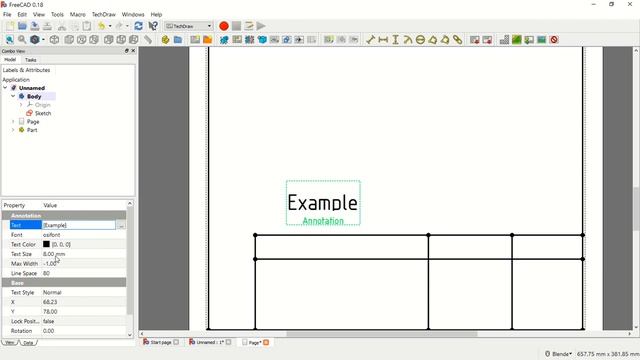Click the Insert View icon
The height and width of the screenshot is (360, 640).
(x=224, y=40)
